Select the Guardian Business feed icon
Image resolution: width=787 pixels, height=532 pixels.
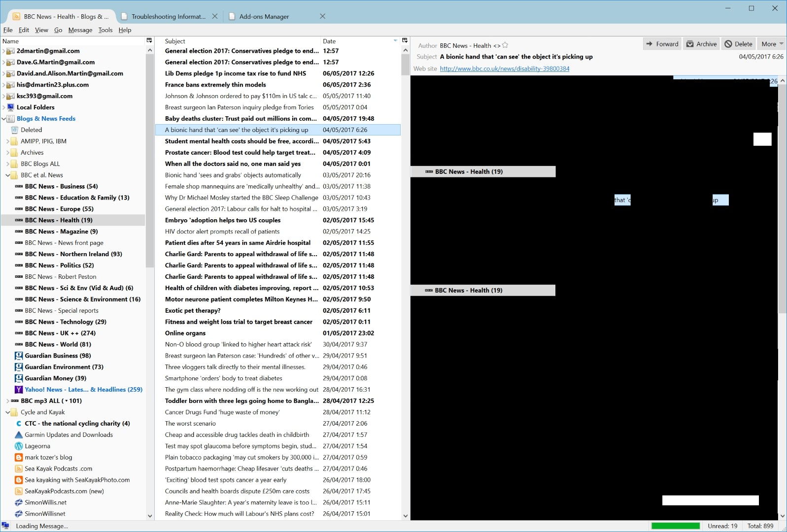(x=19, y=356)
